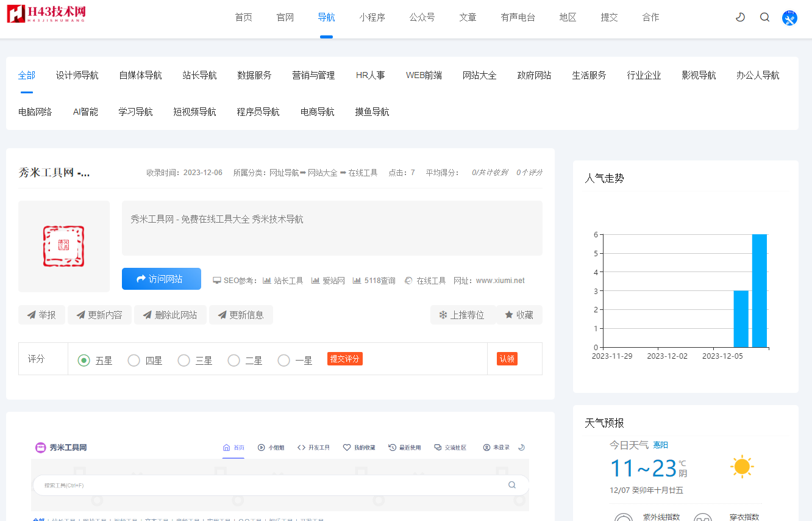
Task: Click the 访问网站 blue button
Action: [x=161, y=279]
